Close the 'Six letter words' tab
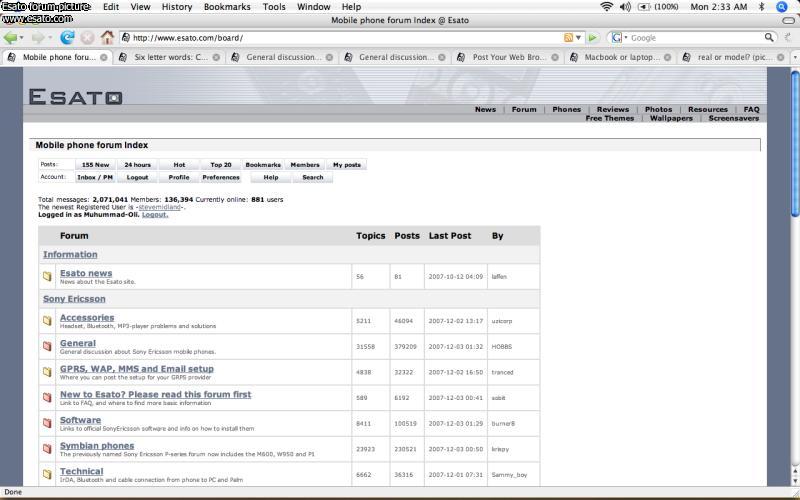The image size is (800, 500). tap(216, 57)
